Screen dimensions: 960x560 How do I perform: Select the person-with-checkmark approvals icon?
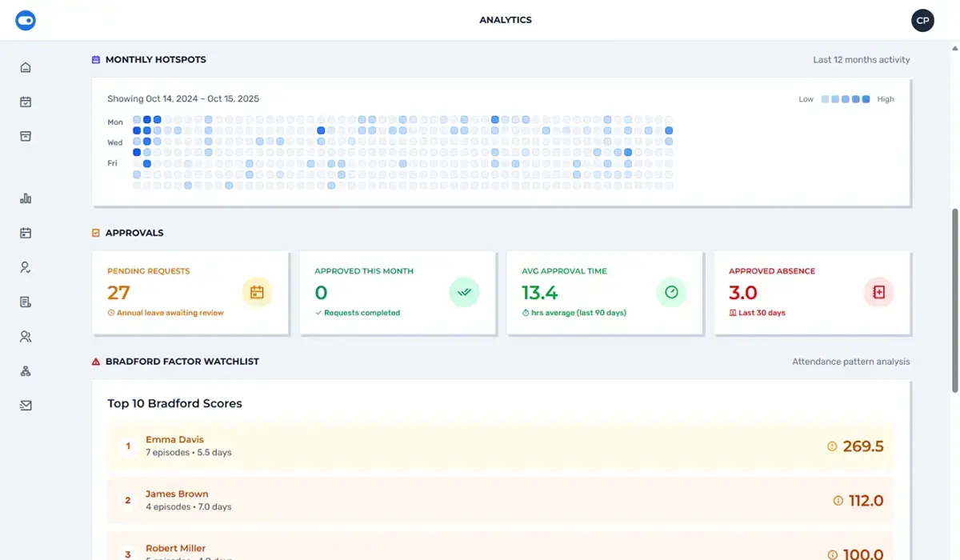click(26, 266)
